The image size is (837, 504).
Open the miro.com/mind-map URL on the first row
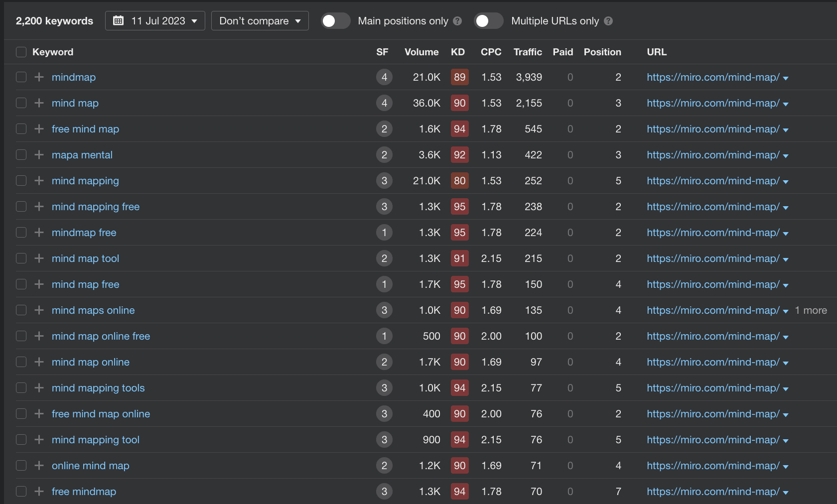[713, 77]
